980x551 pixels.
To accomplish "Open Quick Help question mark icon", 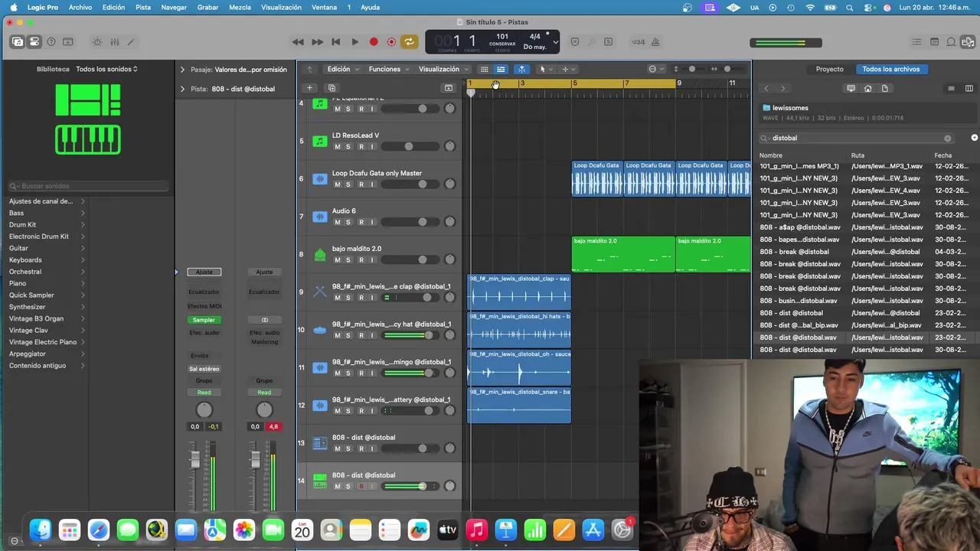I will point(51,41).
